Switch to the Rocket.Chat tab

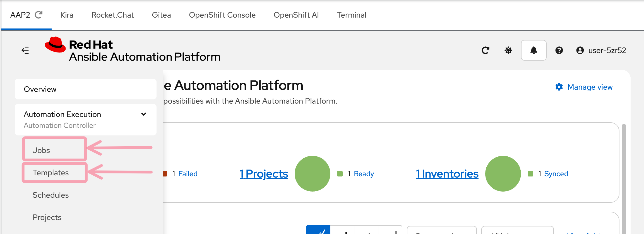(x=113, y=15)
